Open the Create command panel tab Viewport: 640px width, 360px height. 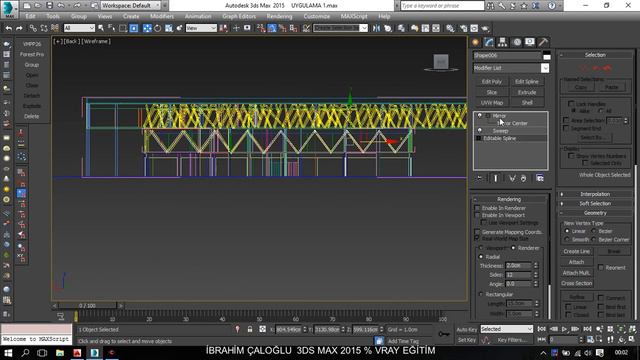click(x=476, y=42)
